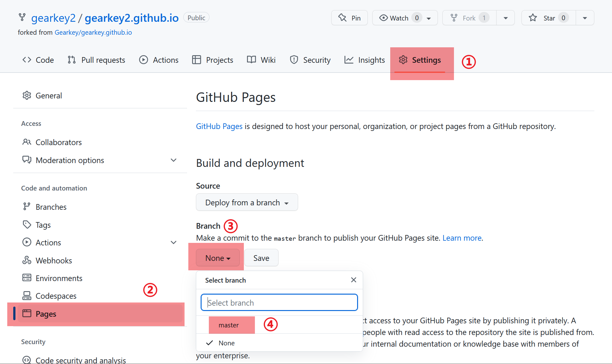Image resolution: width=612 pixels, height=364 pixels.
Task: Click the graph icon on the Insights tab
Action: tap(349, 60)
